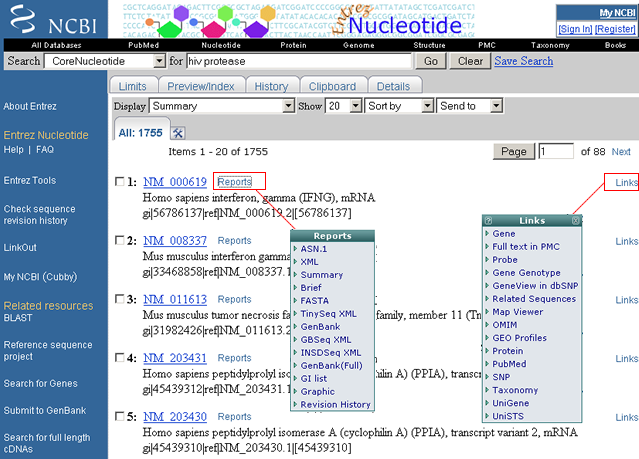Click PMC in the black navigation bar
Image resolution: width=639 pixels, height=459 pixels.
click(x=487, y=45)
